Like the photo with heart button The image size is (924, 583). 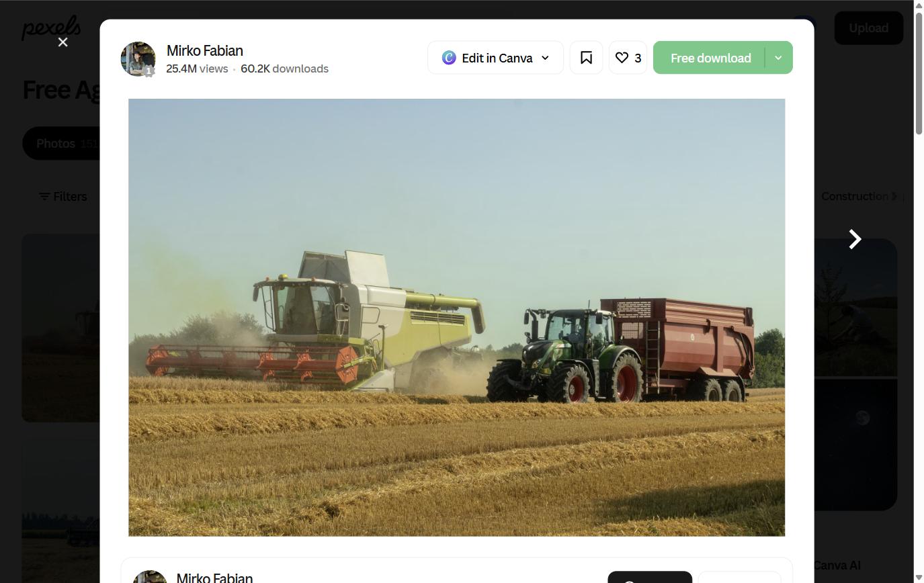[x=628, y=58]
